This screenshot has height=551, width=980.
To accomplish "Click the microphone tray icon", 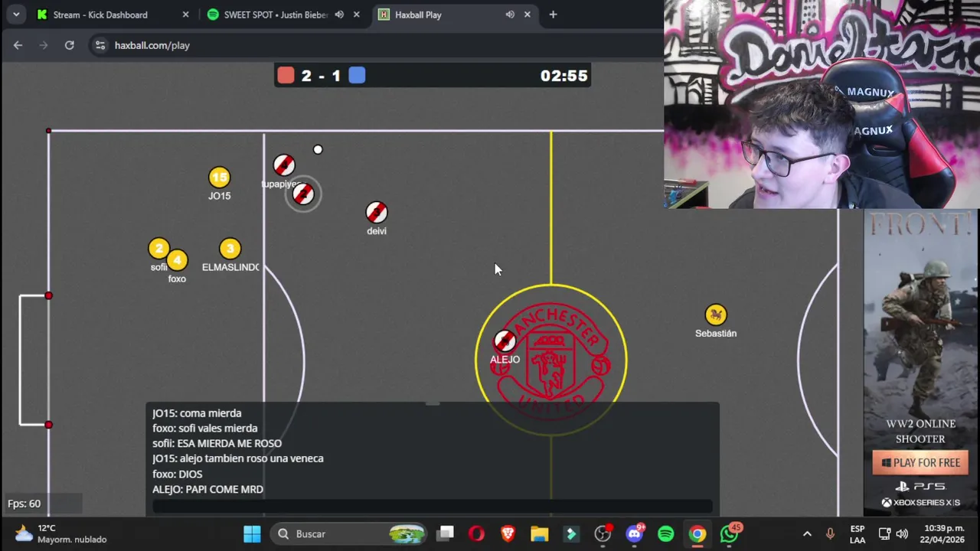I will click(830, 533).
